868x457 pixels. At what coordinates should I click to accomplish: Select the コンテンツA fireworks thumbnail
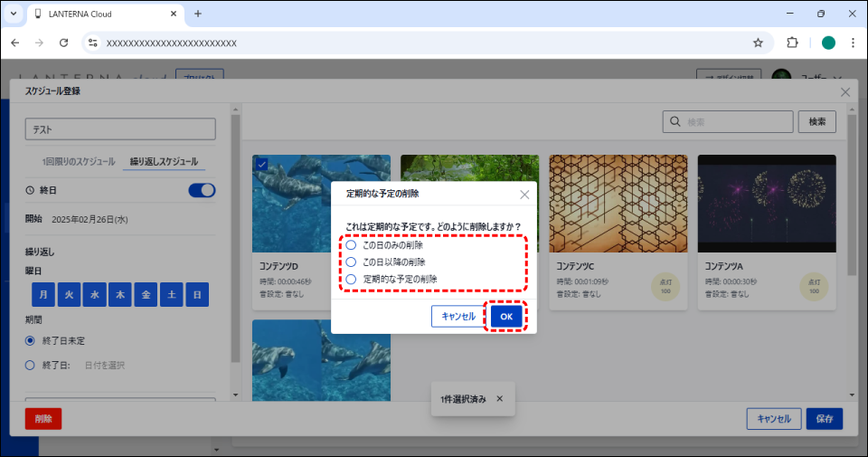pos(766,204)
